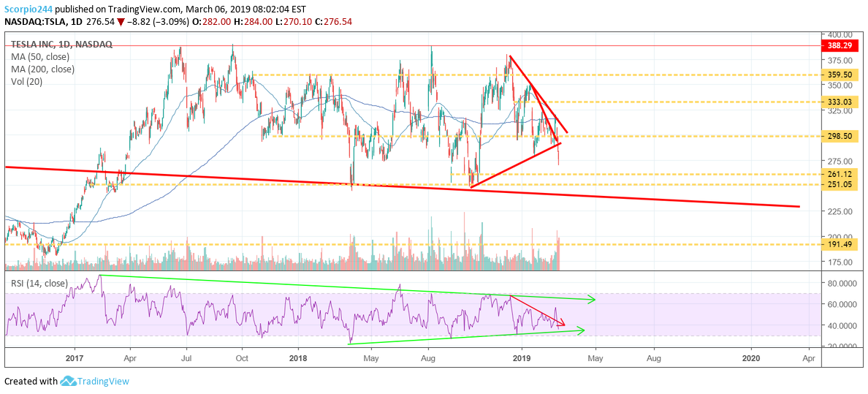The height and width of the screenshot is (394, 868).
Task: Click the 2018 label on time axis
Action: click(298, 358)
